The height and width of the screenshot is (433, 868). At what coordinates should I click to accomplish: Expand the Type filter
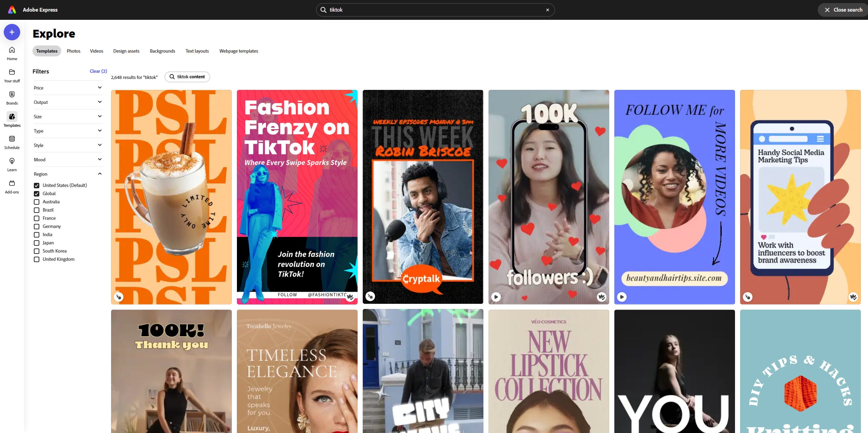(x=68, y=131)
